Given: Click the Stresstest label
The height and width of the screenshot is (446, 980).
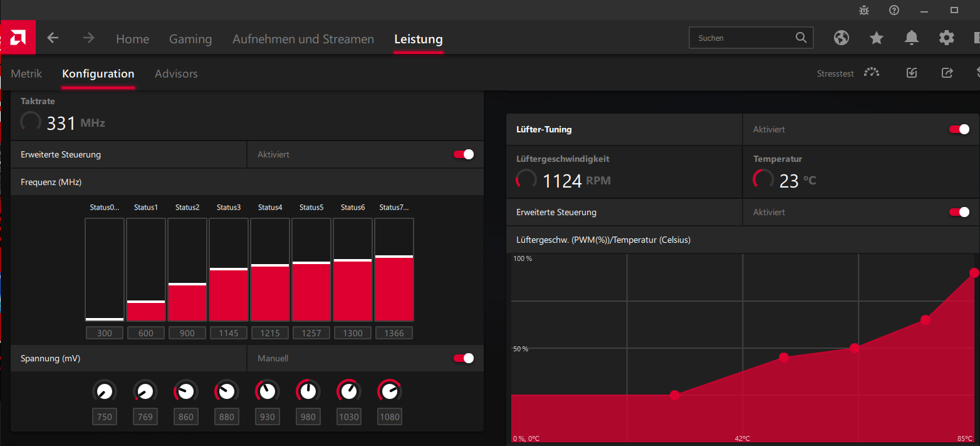Looking at the screenshot, I should 835,73.
